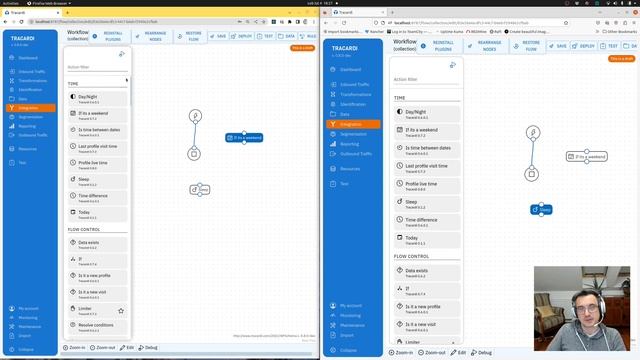Click Debug at left window bottom bar
640x360 pixels.
(148, 348)
